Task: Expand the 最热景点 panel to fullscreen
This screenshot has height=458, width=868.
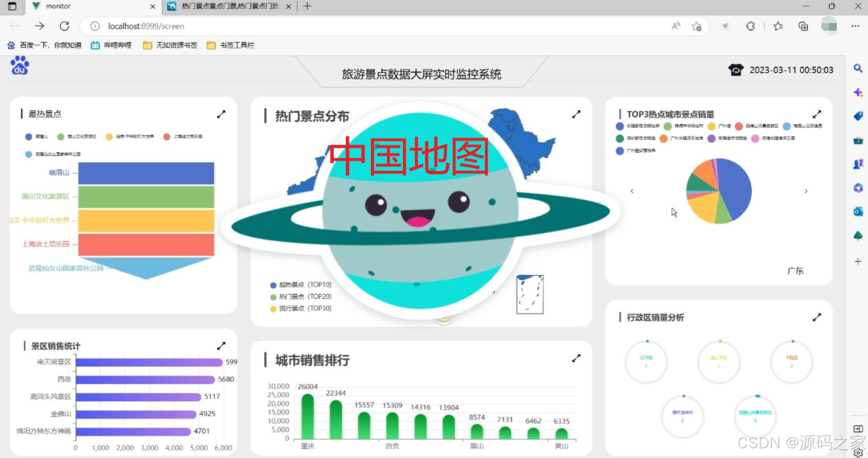Action: (221, 114)
